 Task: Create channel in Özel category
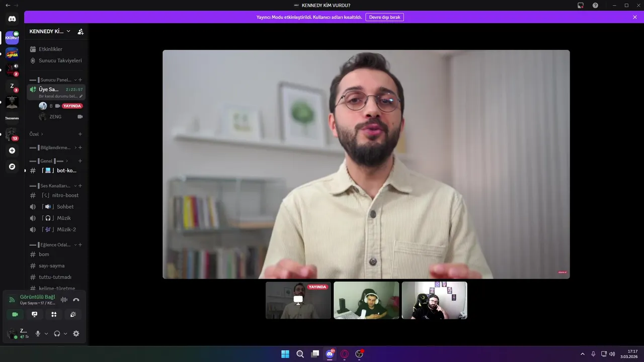tap(80, 134)
